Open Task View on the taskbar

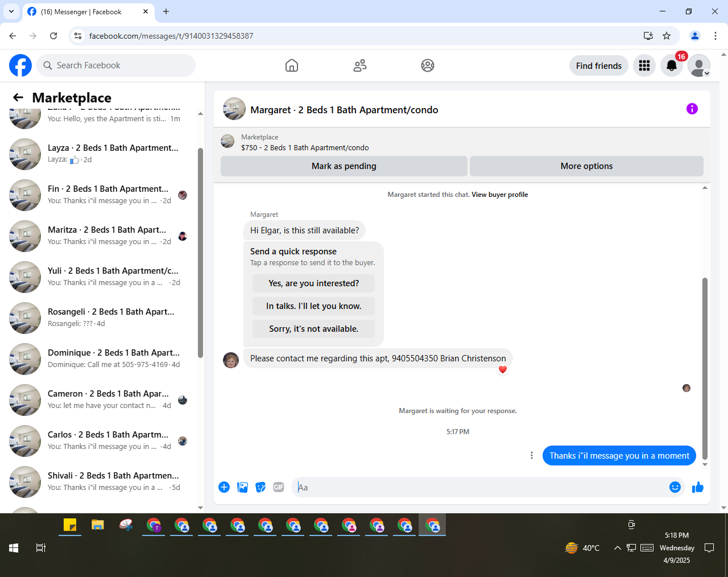pos(41,548)
